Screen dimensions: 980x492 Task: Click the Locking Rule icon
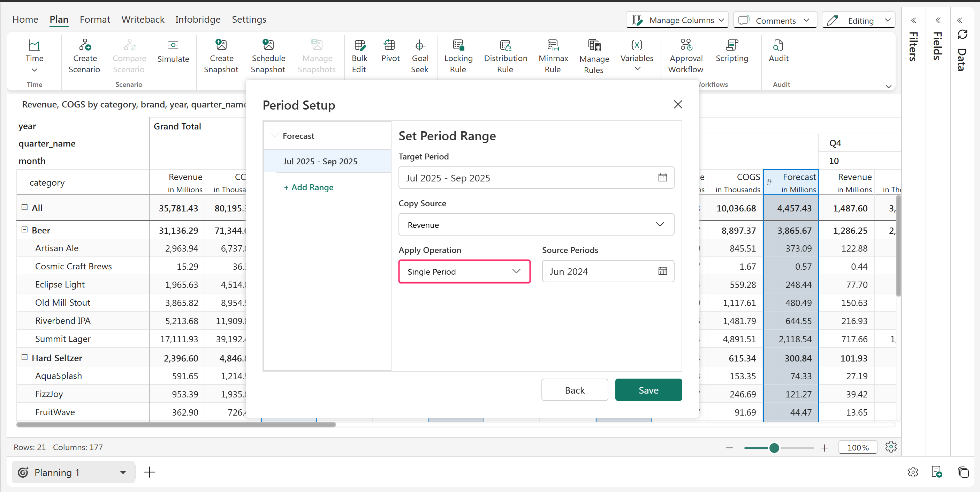[x=458, y=45]
